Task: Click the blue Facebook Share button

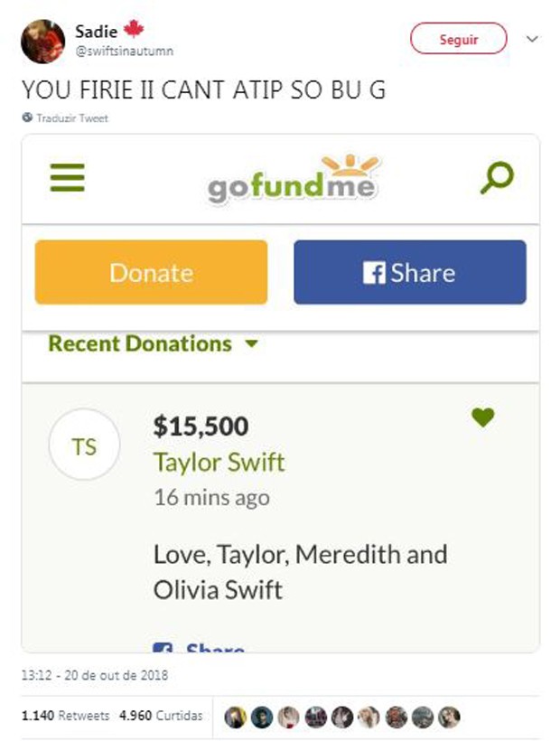Action: [x=410, y=272]
